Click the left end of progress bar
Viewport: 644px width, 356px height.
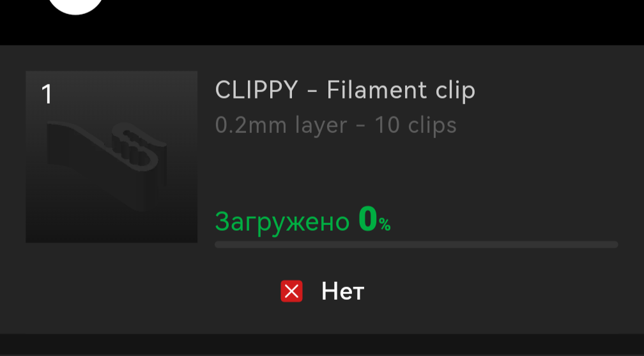tap(219, 245)
